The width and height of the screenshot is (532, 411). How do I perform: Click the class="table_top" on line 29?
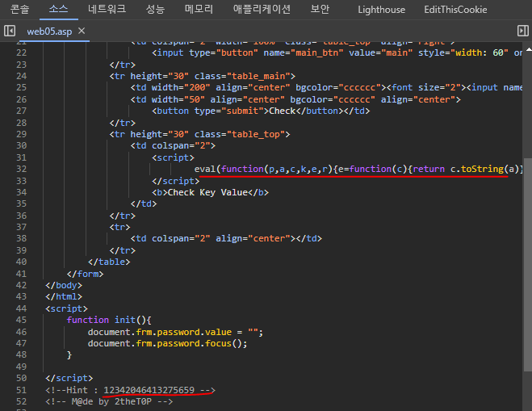240,134
